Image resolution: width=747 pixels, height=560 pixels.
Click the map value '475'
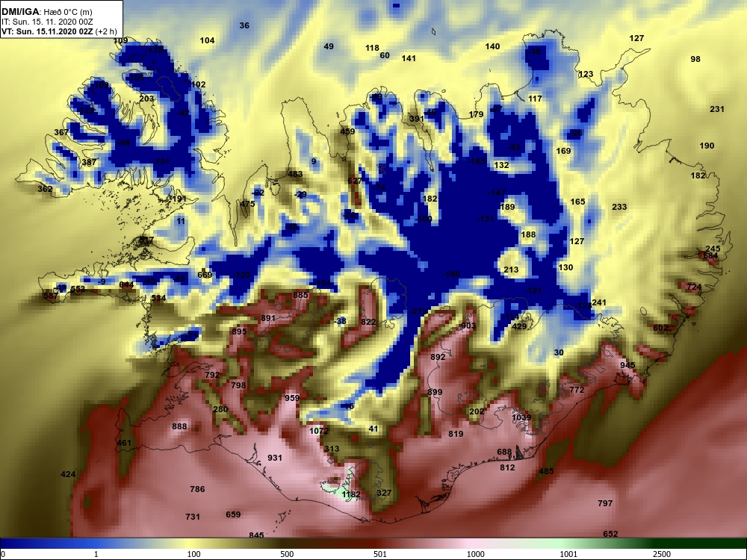247,203
